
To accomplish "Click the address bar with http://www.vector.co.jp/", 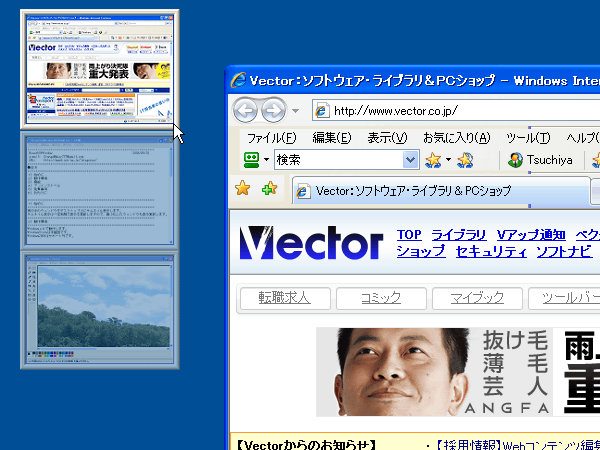I will point(456,111).
